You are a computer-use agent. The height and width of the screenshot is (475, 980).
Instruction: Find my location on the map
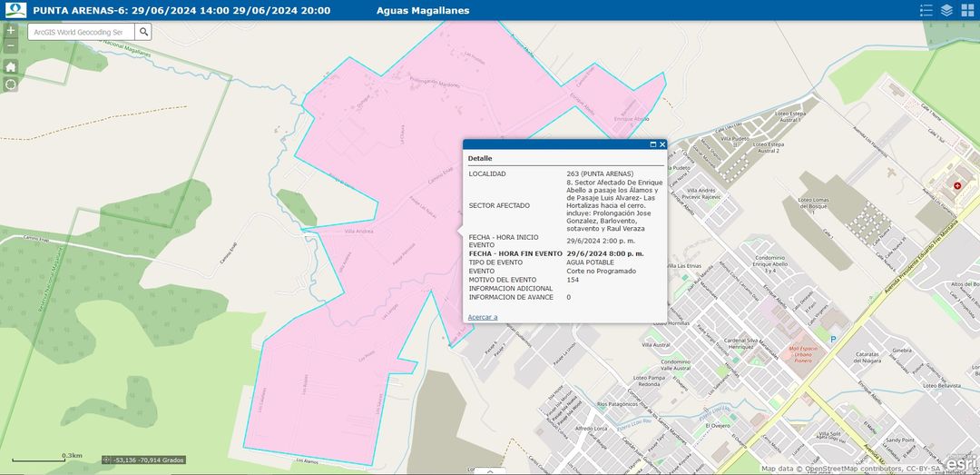click(x=10, y=84)
